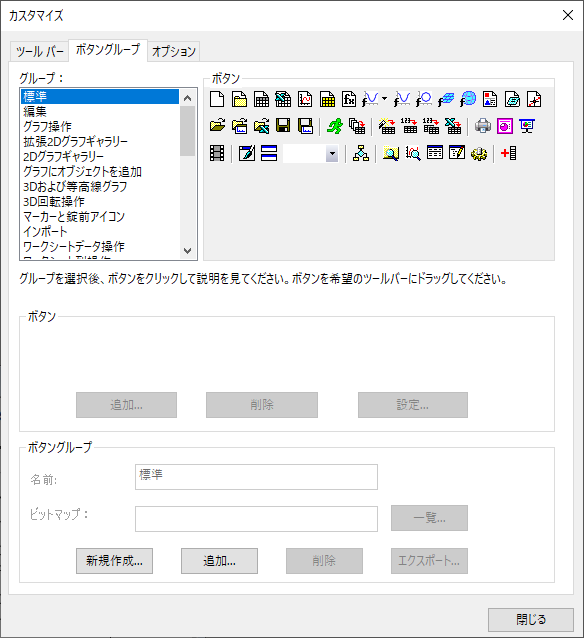The height and width of the screenshot is (638, 584).
Task: Click the Digitizer page icon with red line
Action: (x=534, y=99)
